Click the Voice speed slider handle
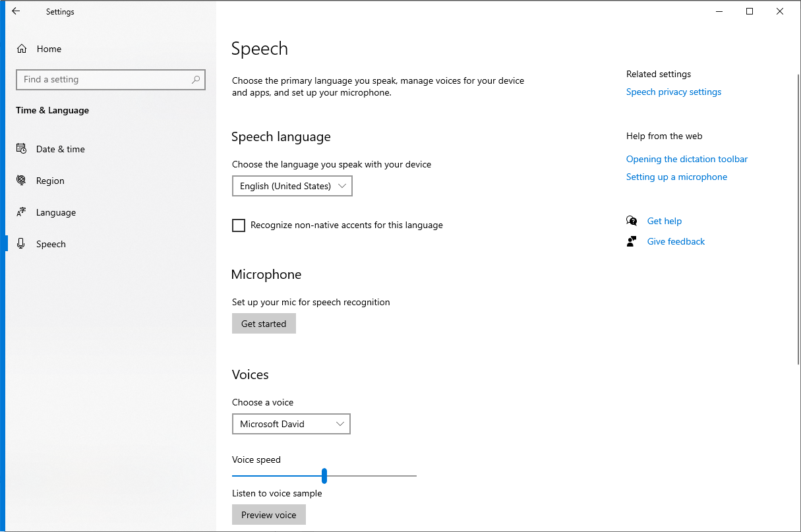The height and width of the screenshot is (532, 801). click(324, 475)
